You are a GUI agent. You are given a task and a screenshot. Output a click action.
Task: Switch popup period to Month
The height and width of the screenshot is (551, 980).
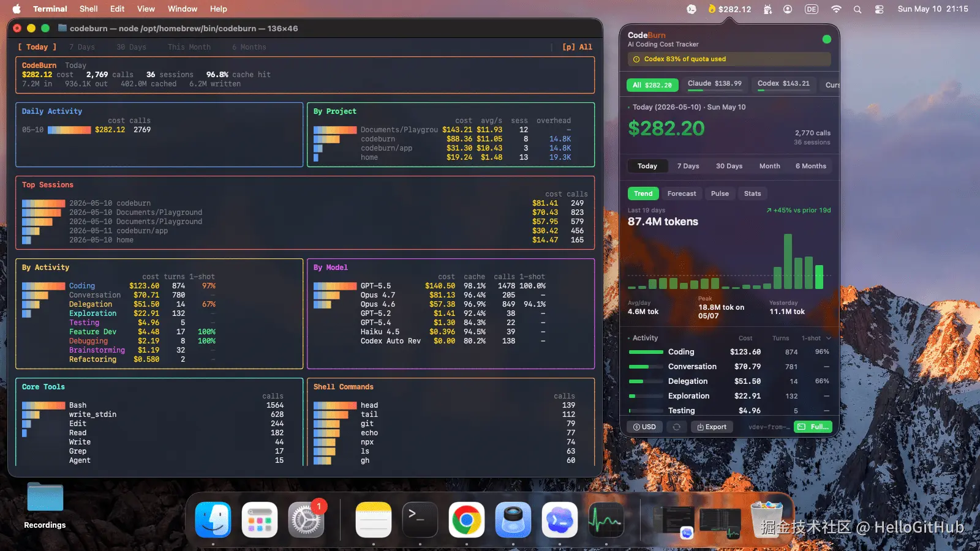(x=770, y=166)
